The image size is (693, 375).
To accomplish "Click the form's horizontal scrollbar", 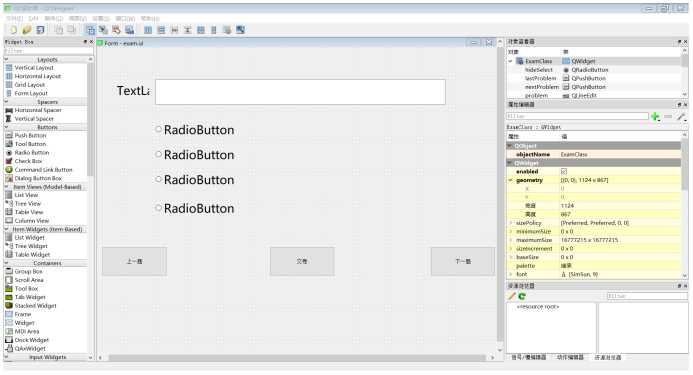I will click(297, 357).
